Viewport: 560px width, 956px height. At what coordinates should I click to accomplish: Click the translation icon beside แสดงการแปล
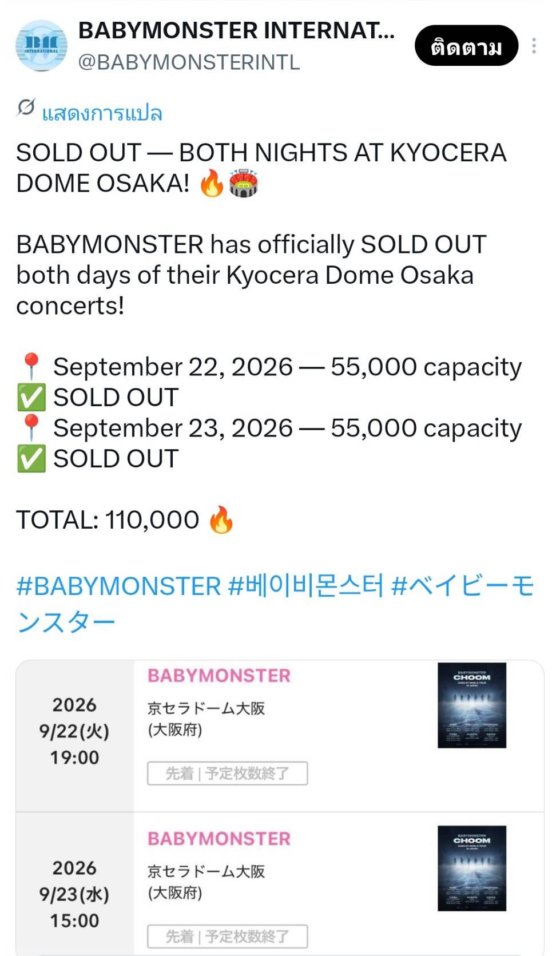26,108
